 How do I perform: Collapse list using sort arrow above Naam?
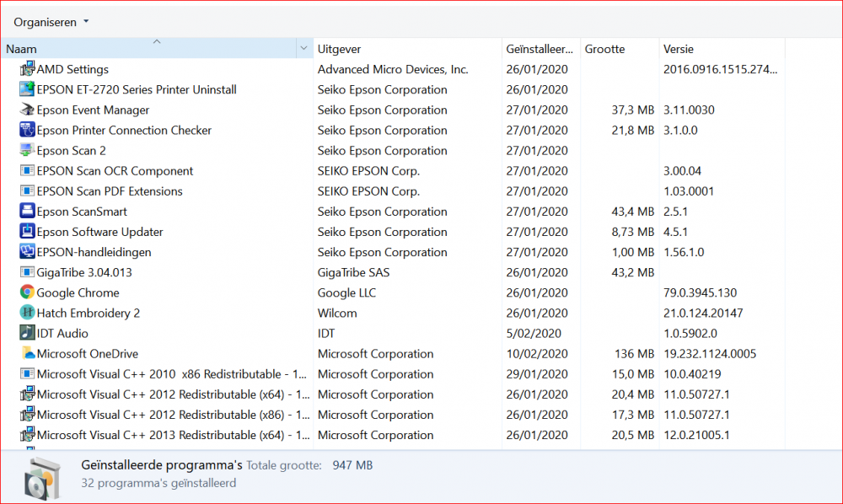click(157, 40)
